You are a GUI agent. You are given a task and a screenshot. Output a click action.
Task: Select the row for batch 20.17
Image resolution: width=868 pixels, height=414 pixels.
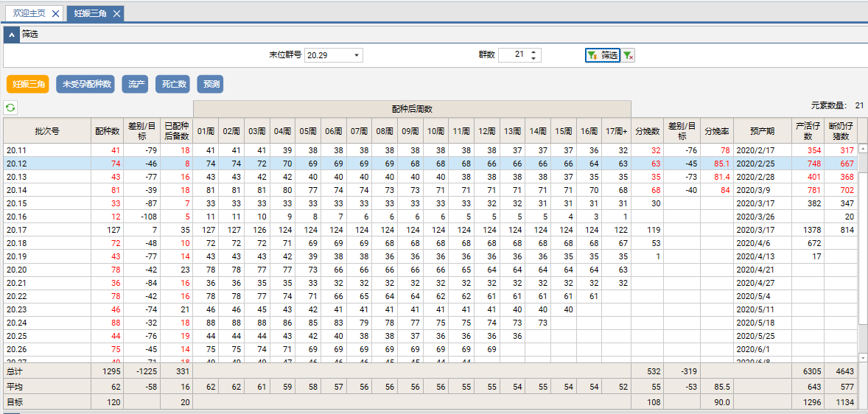click(x=47, y=230)
